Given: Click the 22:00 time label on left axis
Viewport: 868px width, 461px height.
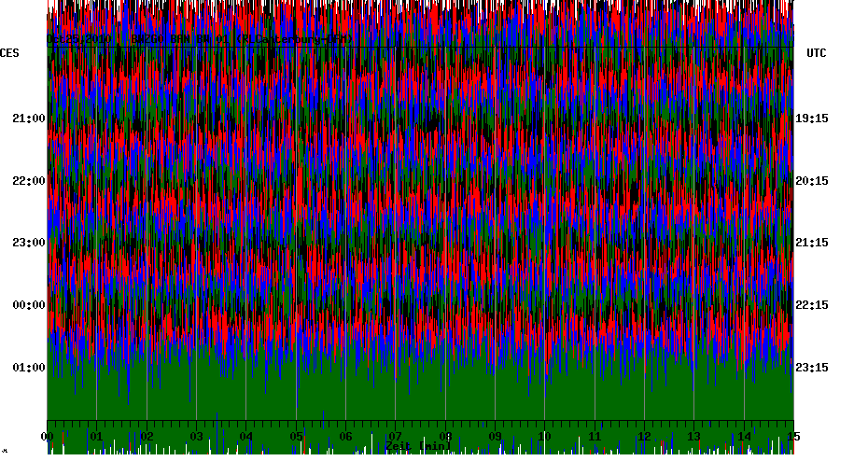Looking at the screenshot, I should (x=28, y=181).
